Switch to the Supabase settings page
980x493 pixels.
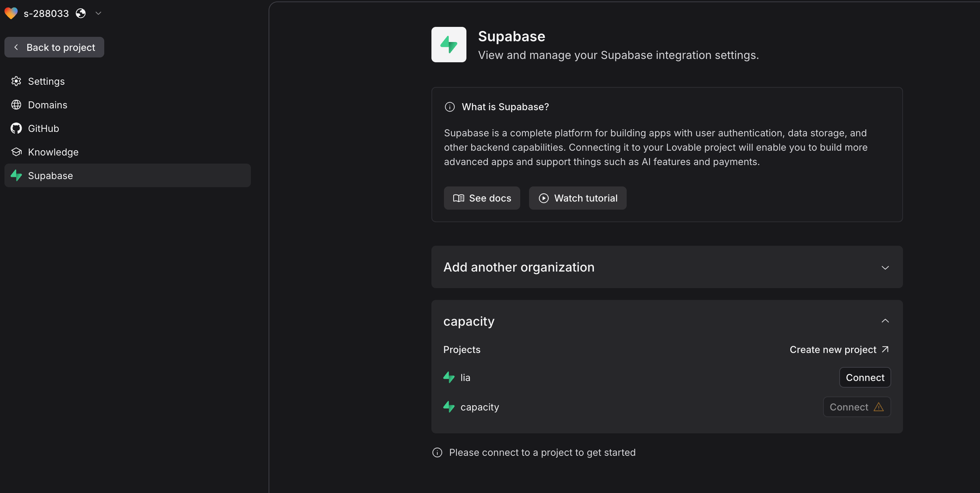tap(50, 175)
